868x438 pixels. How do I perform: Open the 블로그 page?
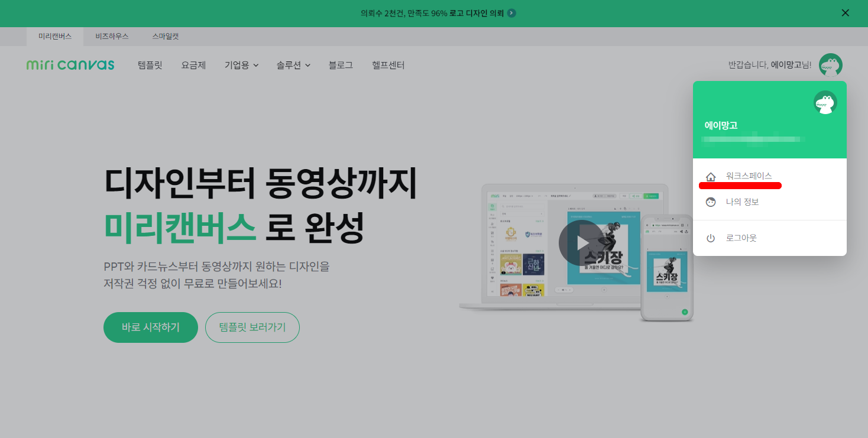340,65
